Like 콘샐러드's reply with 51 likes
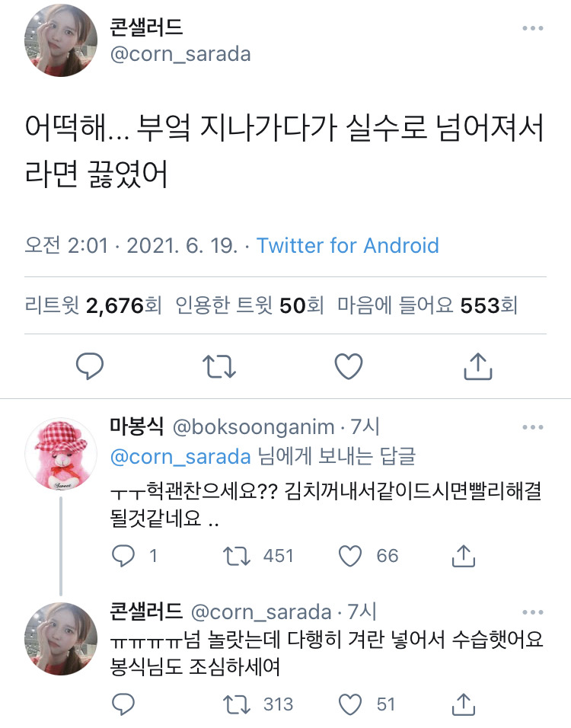Screen dimensions: 571x728 click(x=351, y=704)
